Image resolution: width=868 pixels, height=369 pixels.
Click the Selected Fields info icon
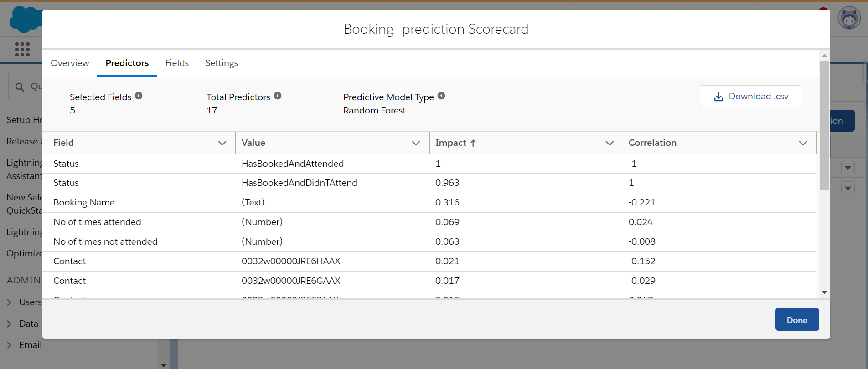pyautogui.click(x=139, y=96)
